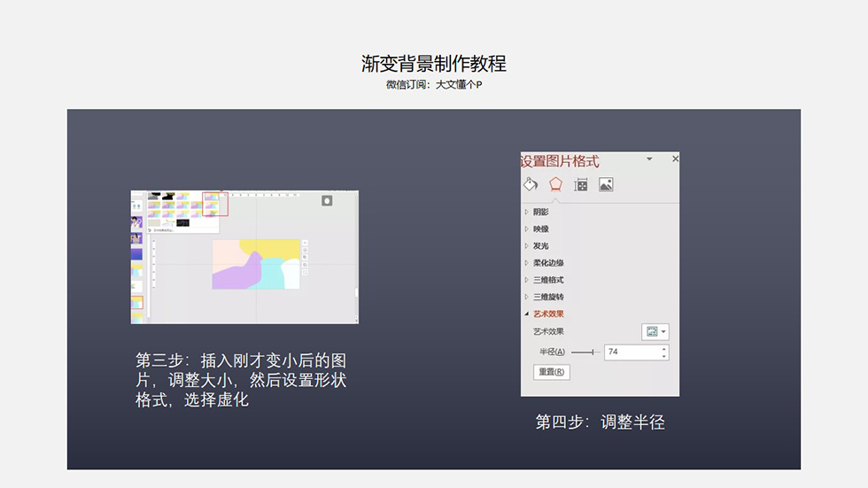868x488 pixels.
Task: Open the task pane options arrow
Action: 649,159
